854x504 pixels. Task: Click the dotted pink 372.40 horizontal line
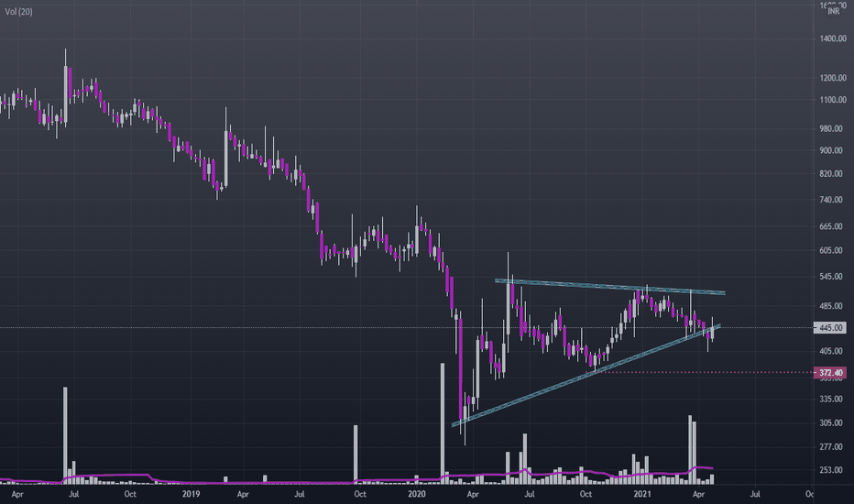click(x=700, y=373)
